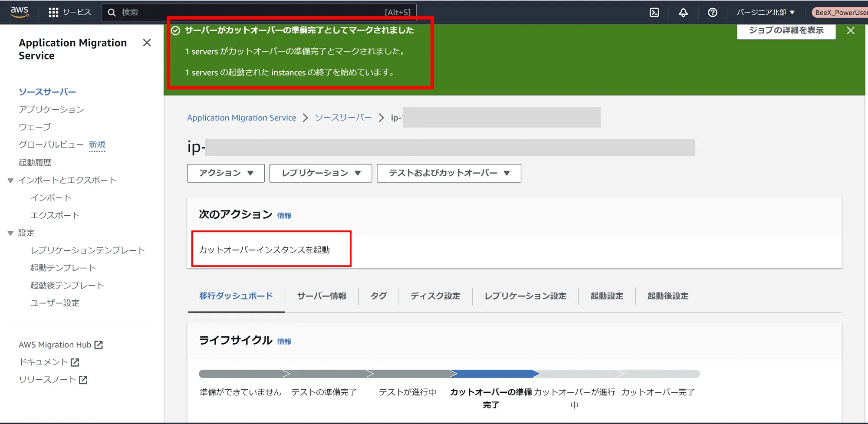
Task: Open the CloudShell terminal icon
Action: (654, 13)
